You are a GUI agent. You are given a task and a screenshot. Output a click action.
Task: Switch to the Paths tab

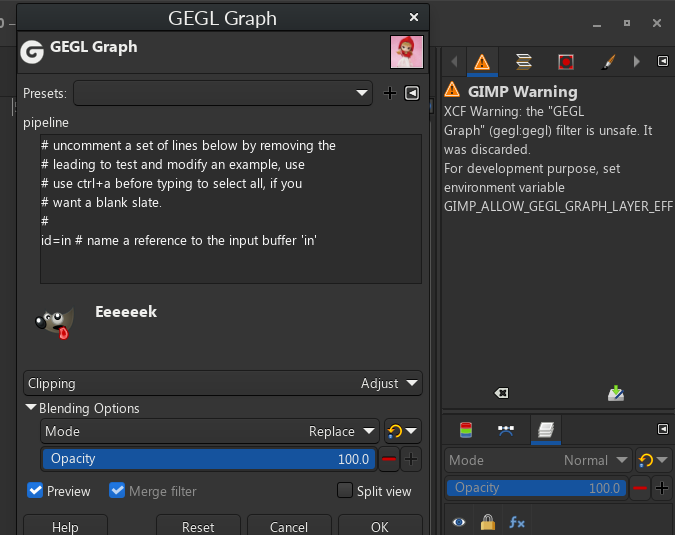tap(506, 430)
